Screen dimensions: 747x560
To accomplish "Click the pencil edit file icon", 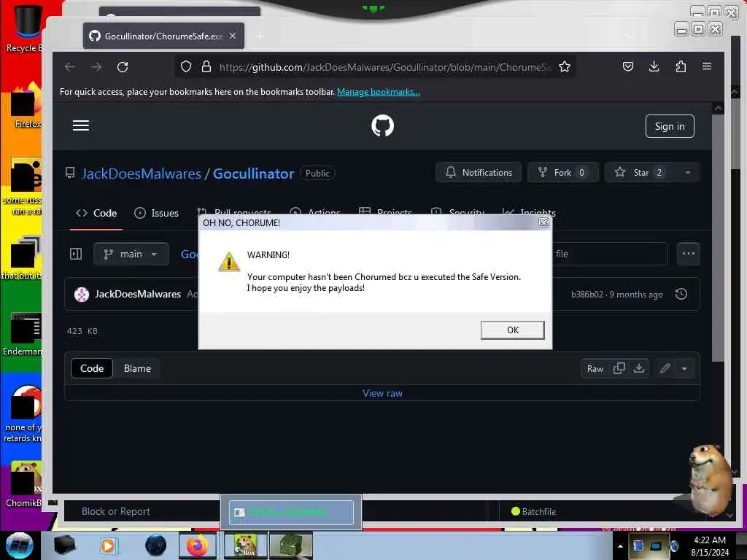I will pyautogui.click(x=665, y=368).
